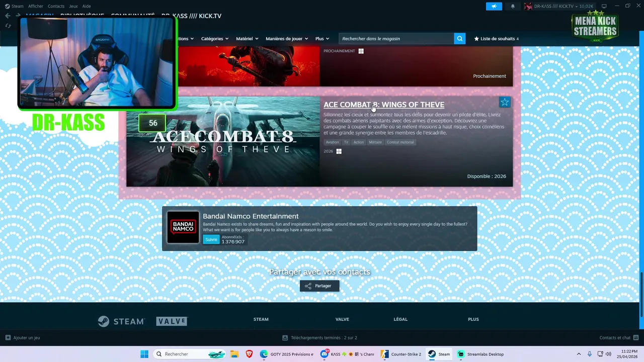Go forward with the Steam forward arrow
Viewport: 644px width, 362px height.
(18, 16)
